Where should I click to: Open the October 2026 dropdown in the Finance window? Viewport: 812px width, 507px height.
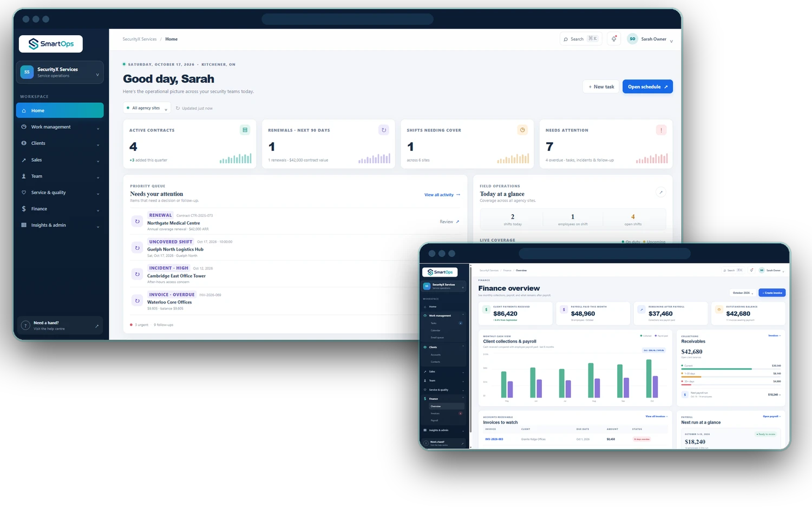[743, 293]
